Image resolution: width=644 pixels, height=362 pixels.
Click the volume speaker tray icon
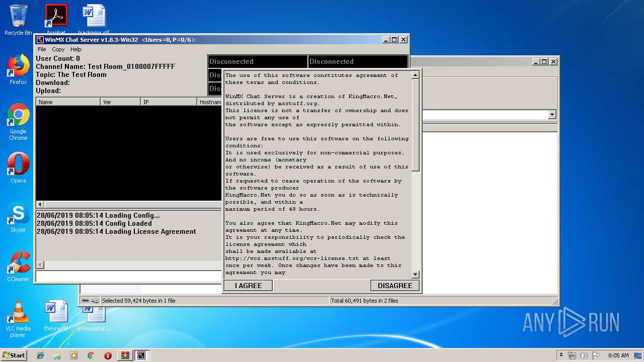[x=584, y=355]
